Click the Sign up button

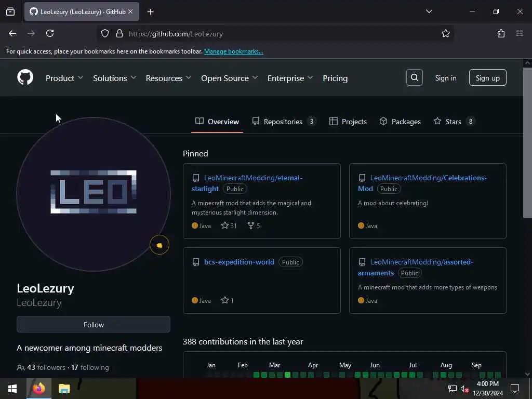pyautogui.click(x=487, y=78)
